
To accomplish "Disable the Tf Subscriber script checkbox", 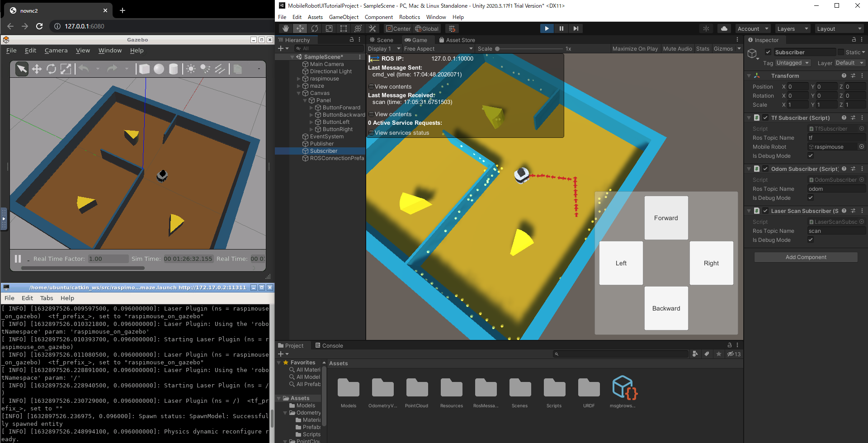I will (x=765, y=118).
